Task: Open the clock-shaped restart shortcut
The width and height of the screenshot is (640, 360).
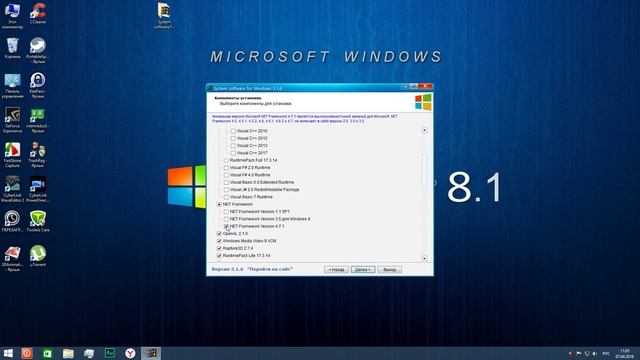Action: coord(12,221)
